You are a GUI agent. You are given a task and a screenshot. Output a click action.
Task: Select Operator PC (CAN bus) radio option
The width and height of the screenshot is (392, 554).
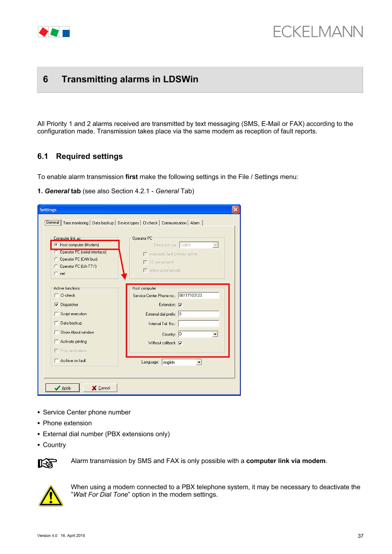click(56, 259)
